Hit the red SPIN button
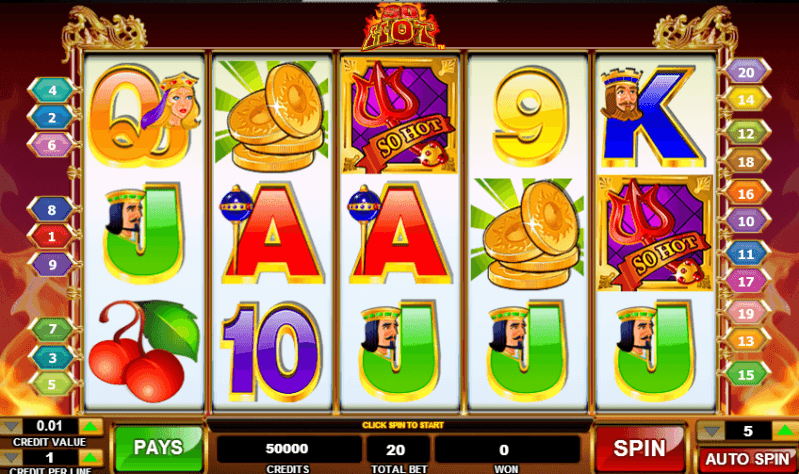Image resolution: width=799 pixels, height=474 pixels. coord(640,449)
